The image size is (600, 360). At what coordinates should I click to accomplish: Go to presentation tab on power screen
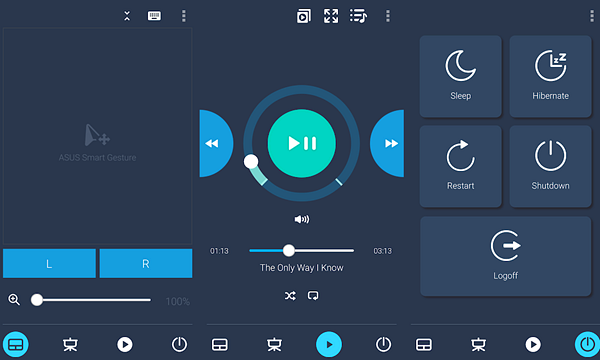point(478,345)
